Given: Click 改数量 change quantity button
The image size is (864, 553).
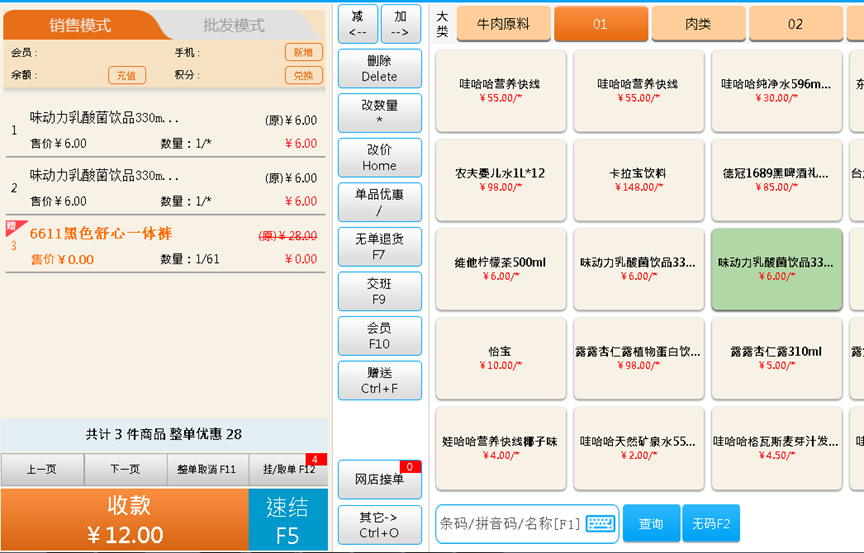Looking at the screenshot, I should (x=380, y=113).
